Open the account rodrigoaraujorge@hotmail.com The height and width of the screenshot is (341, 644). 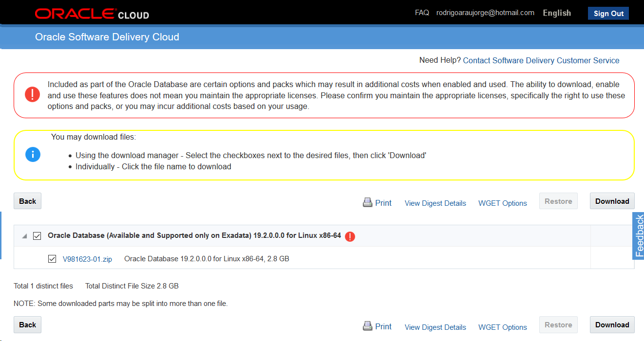485,13
